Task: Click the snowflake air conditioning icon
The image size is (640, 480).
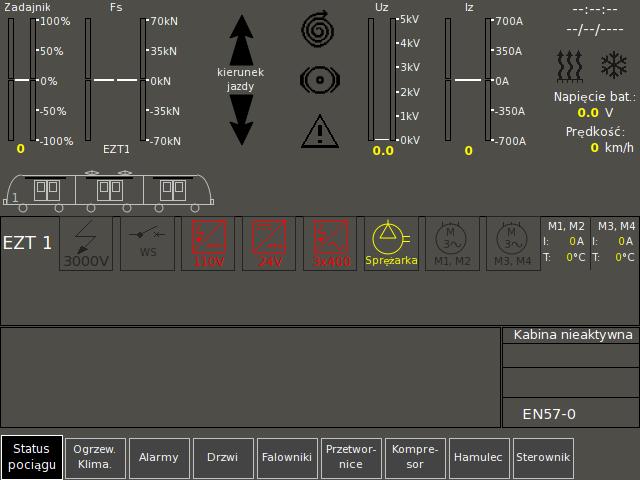Action: point(613,65)
